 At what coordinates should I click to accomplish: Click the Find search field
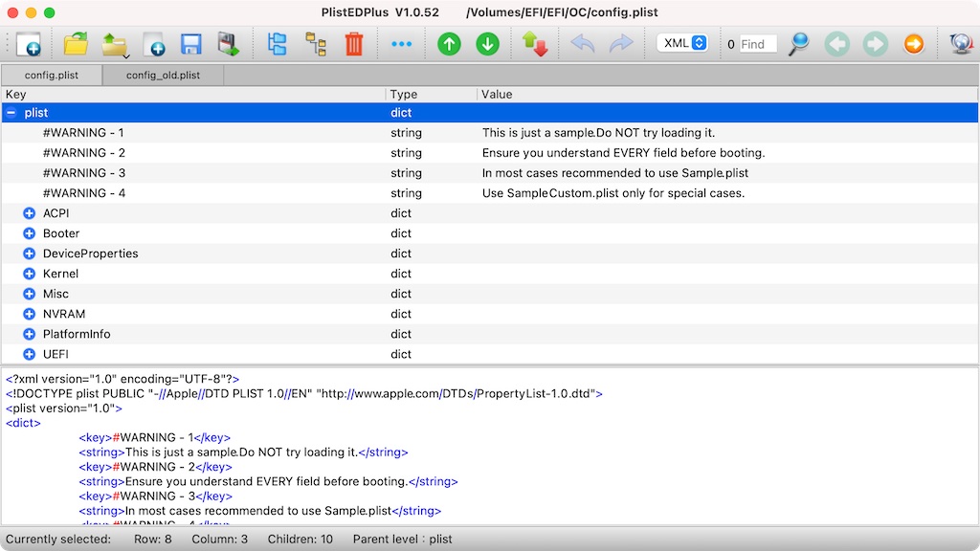[758, 44]
